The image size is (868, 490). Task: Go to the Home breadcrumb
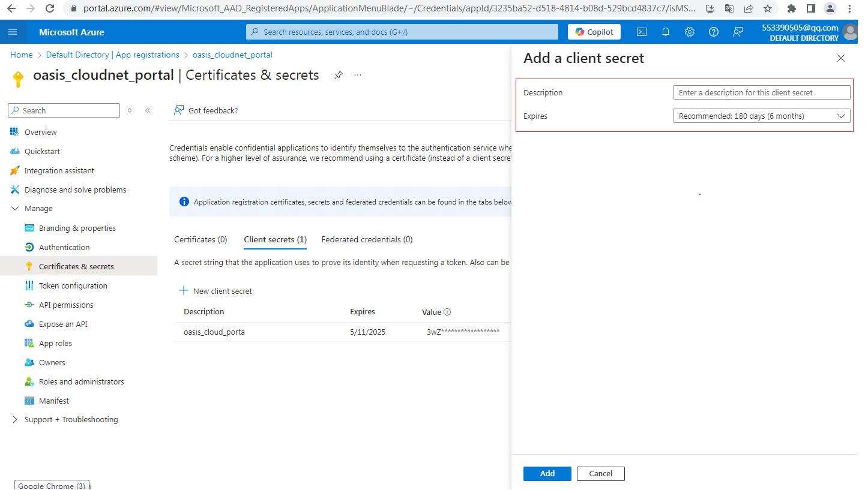click(22, 55)
